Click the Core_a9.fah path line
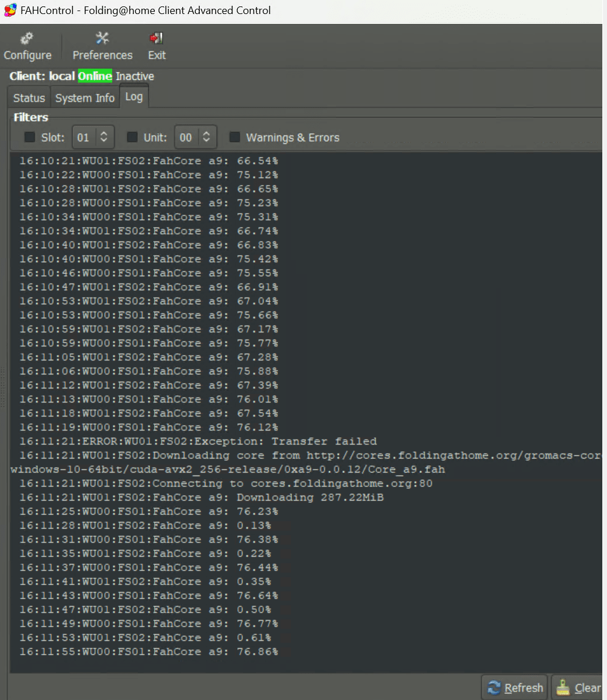607x700 pixels. [x=228, y=470]
